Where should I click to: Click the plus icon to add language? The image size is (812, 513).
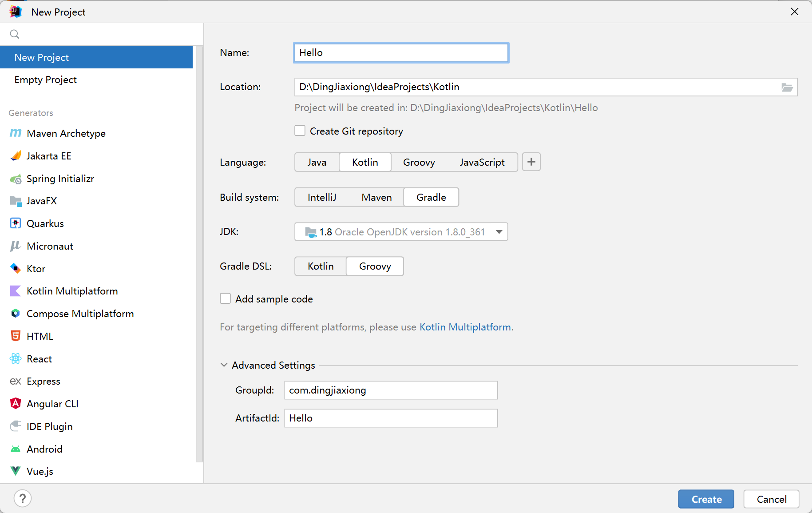tap(531, 162)
